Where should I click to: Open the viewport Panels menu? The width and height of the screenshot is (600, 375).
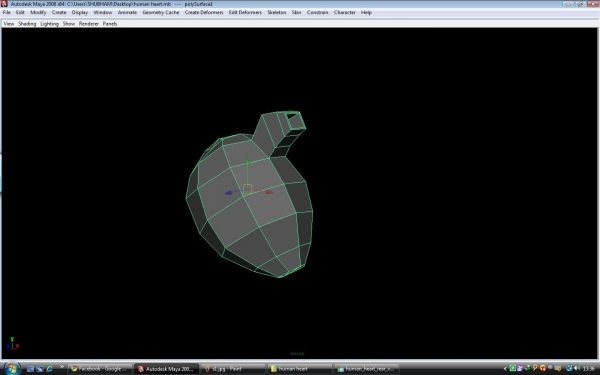[x=110, y=24]
